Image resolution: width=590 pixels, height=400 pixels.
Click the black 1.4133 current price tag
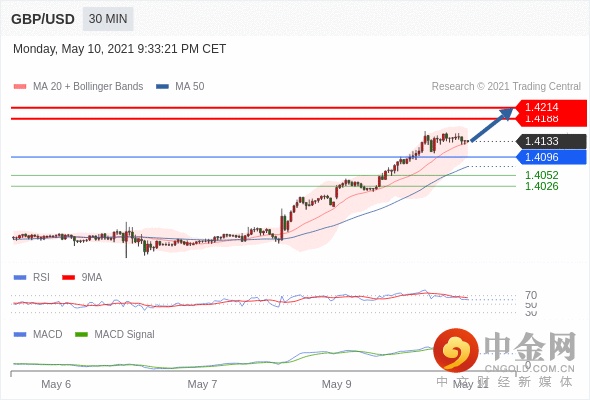coord(551,141)
